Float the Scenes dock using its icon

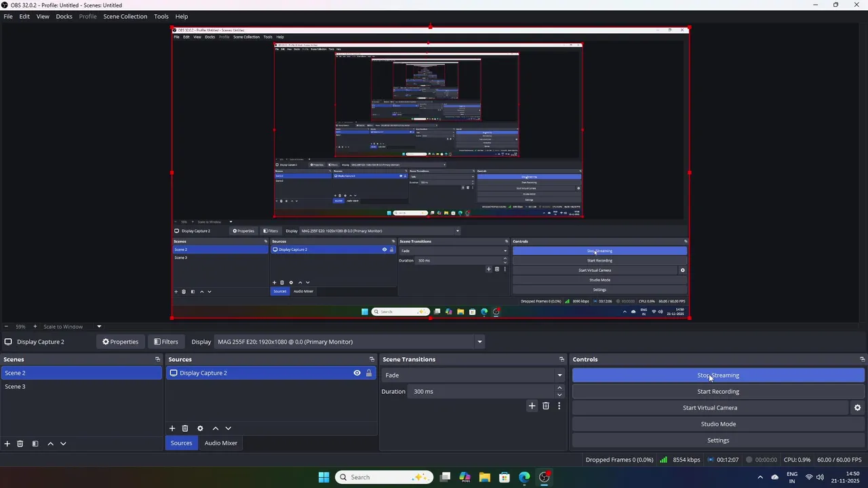pos(157,359)
